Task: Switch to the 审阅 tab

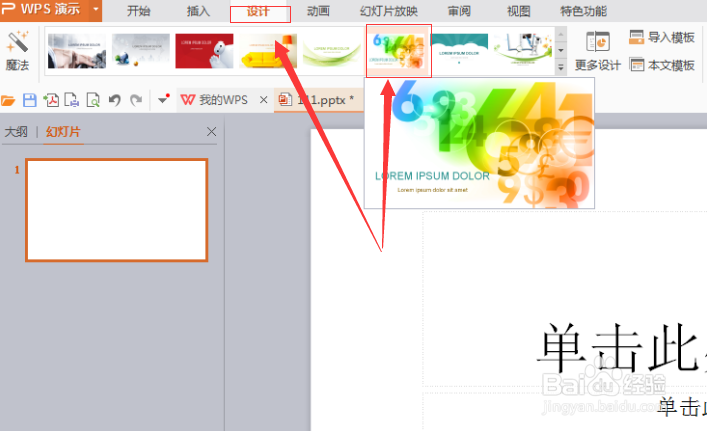Action: [x=459, y=11]
